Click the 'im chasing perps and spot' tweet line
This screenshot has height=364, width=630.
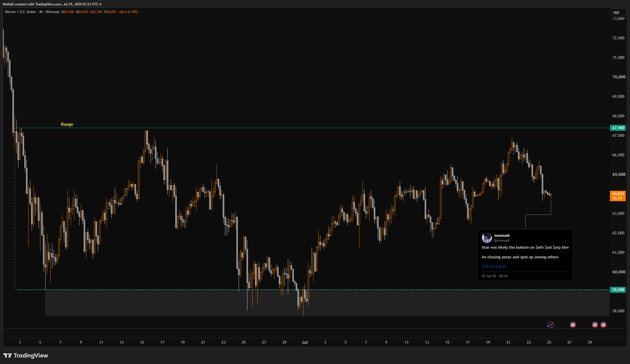point(520,257)
